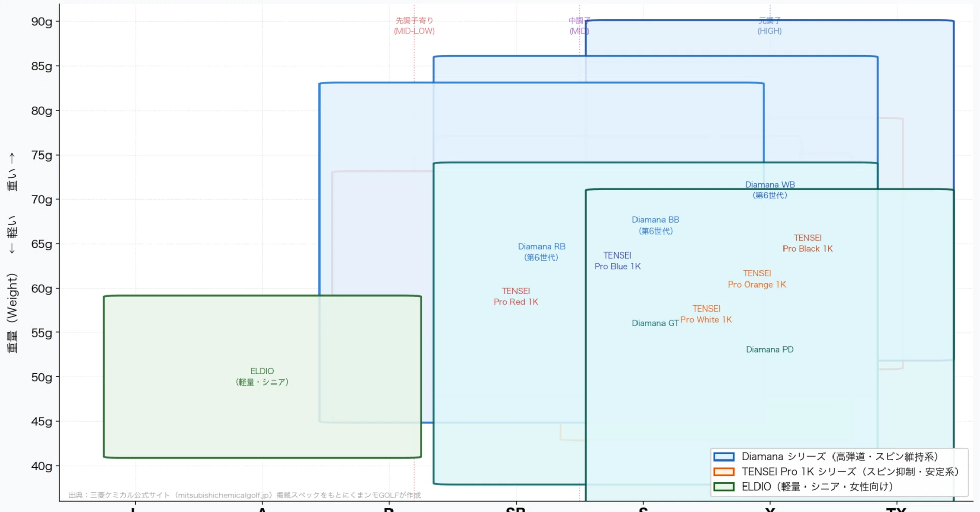The height and width of the screenshot is (512, 980).
Task: Click the blue Diamana series legend swatch
Action: coord(724,457)
